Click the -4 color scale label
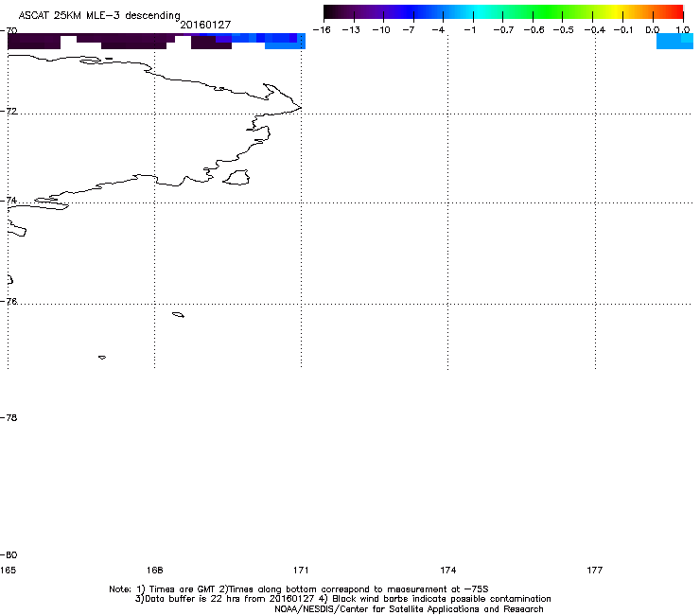Screen dimensions: 700x615 pos(438,30)
